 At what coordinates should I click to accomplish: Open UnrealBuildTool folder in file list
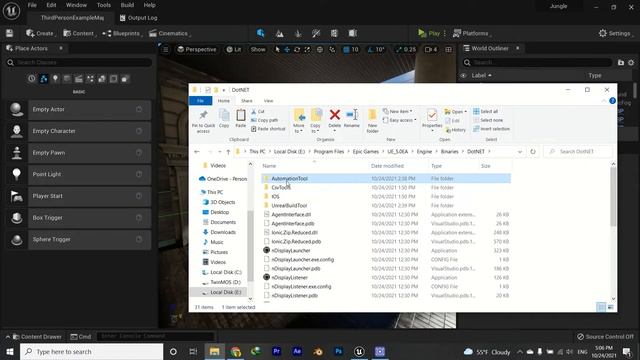[x=289, y=205]
